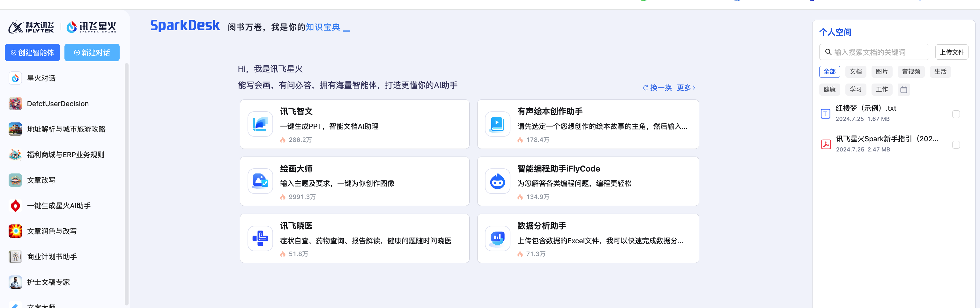Click 个人空间 panel heading
980x308 pixels.
(x=835, y=32)
